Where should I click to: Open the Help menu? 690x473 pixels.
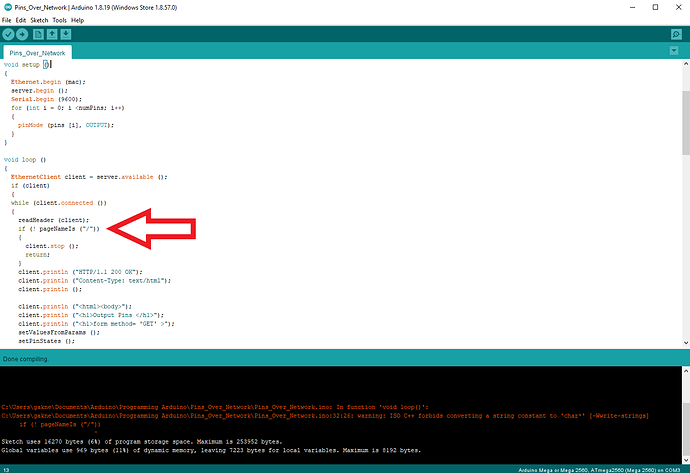pos(77,20)
